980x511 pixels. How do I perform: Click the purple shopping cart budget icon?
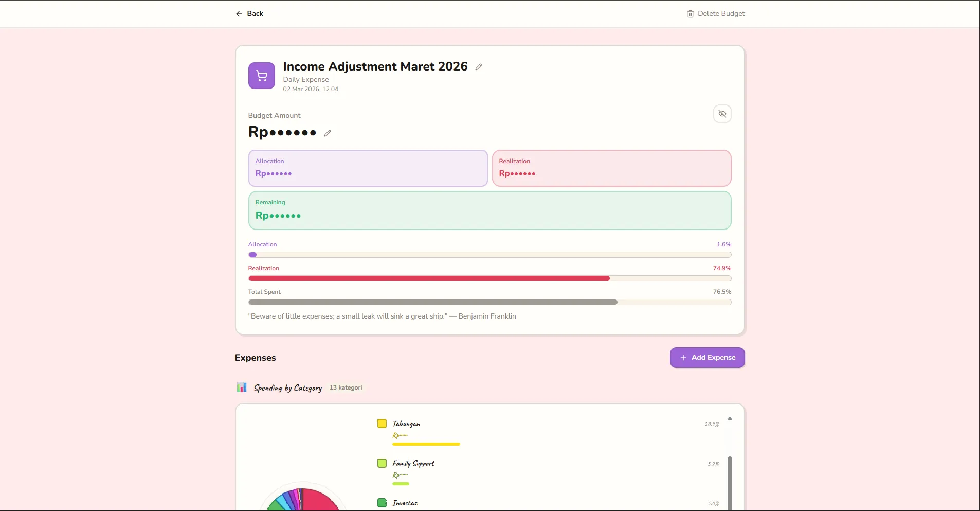point(262,76)
